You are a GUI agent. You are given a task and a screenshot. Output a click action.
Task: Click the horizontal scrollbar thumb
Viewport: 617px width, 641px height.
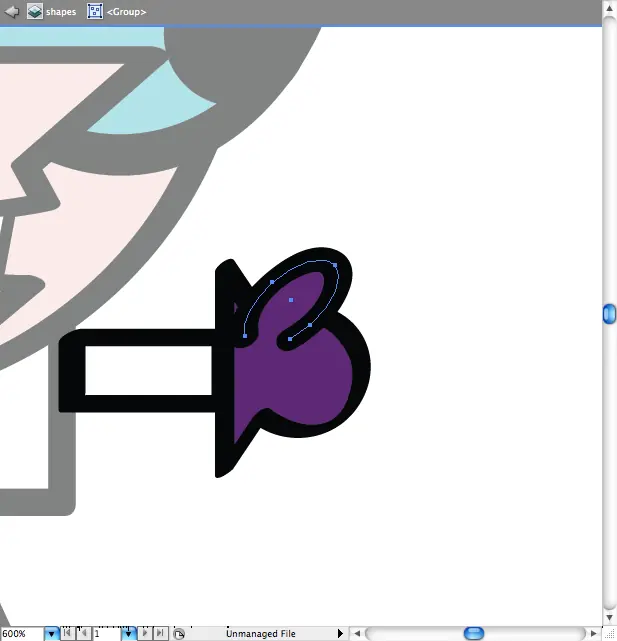coord(474,634)
